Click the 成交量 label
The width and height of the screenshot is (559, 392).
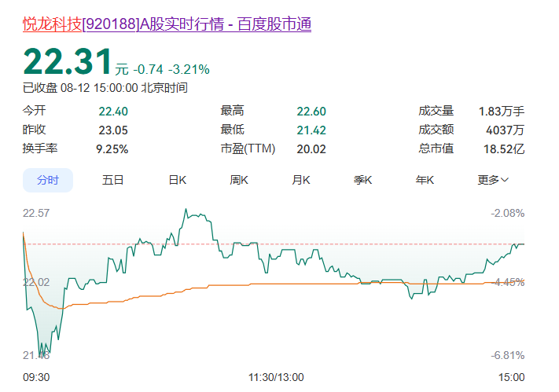tap(436, 111)
